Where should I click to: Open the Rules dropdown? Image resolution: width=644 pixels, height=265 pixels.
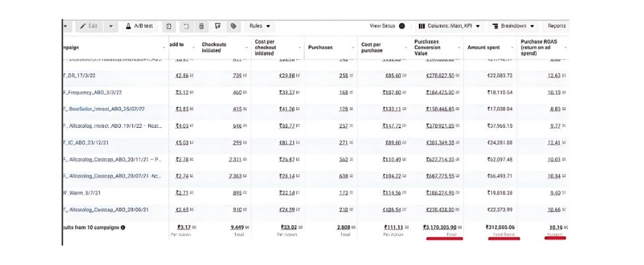click(x=259, y=26)
